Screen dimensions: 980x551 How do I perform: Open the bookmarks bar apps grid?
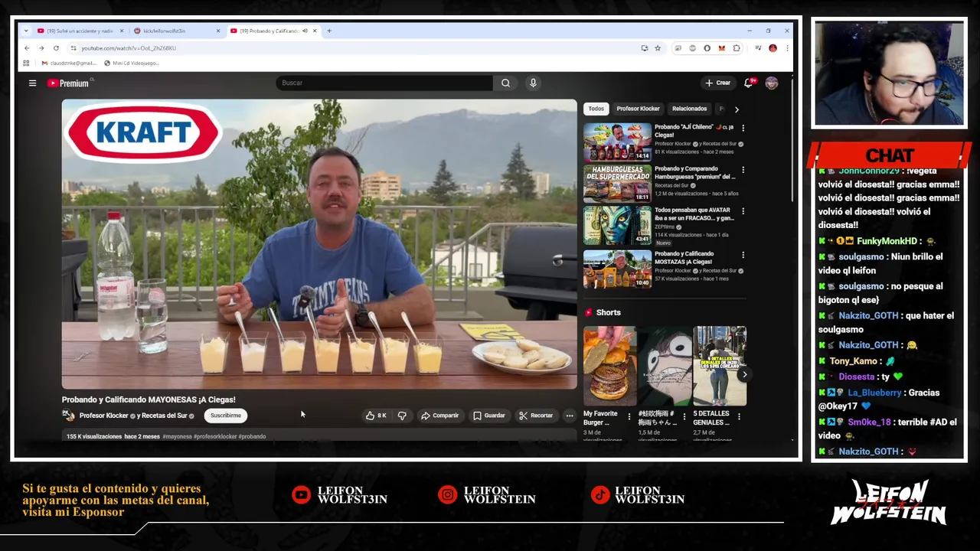pyautogui.click(x=26, y=63)
